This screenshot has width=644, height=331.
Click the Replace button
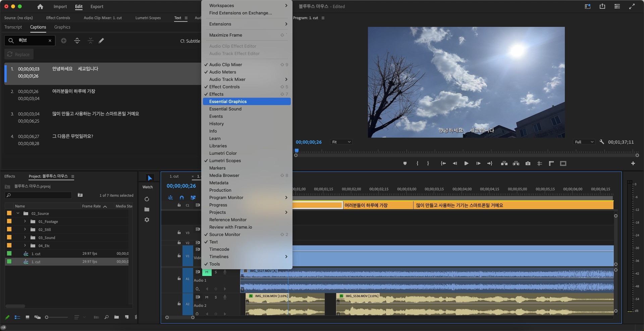[19, 54]
